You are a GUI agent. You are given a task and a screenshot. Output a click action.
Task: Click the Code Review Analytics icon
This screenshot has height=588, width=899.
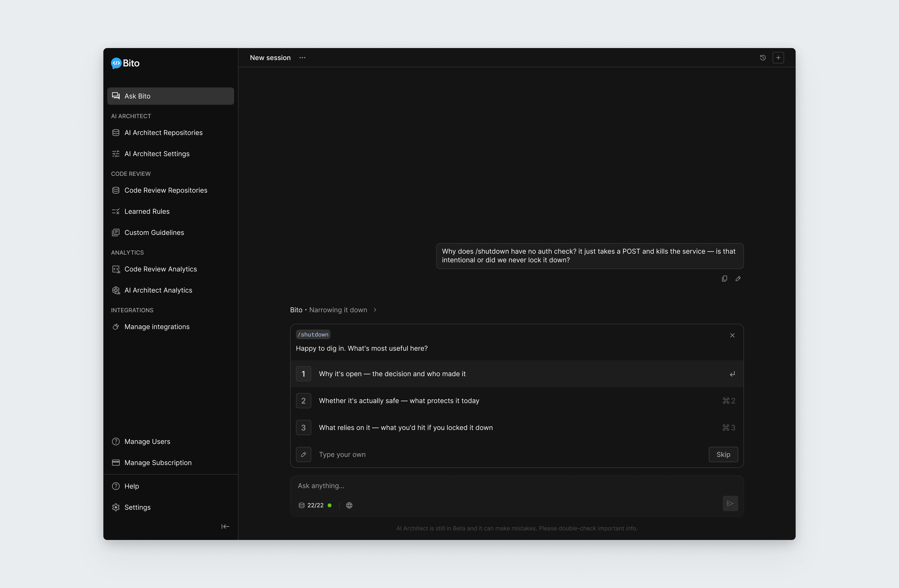[x=116, y=269]
